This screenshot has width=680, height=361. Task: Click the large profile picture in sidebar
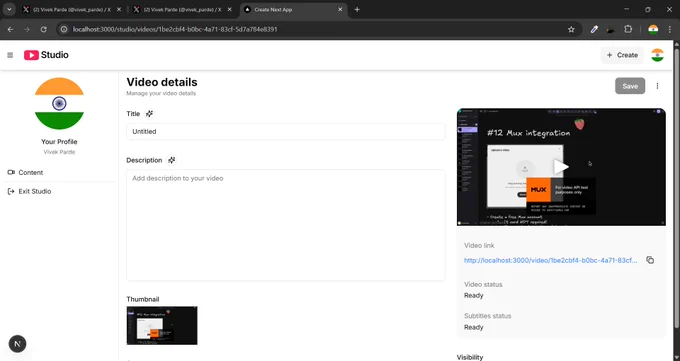[x=59, y=104]
